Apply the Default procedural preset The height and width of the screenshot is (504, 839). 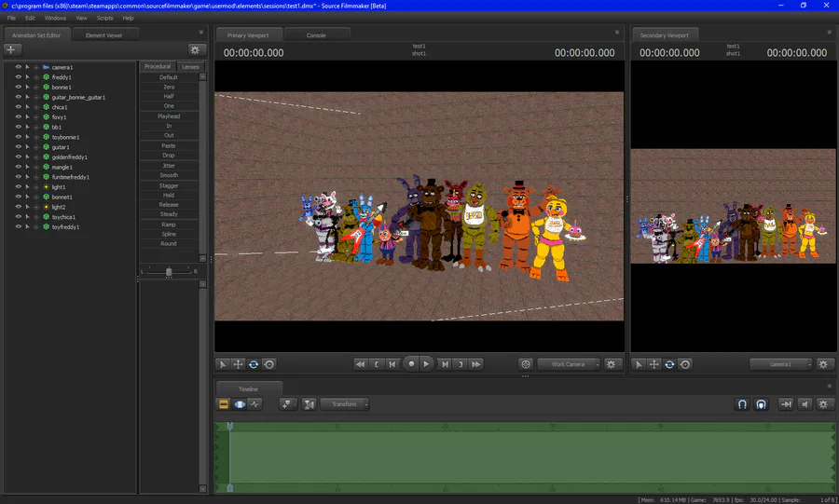[169, 77]
